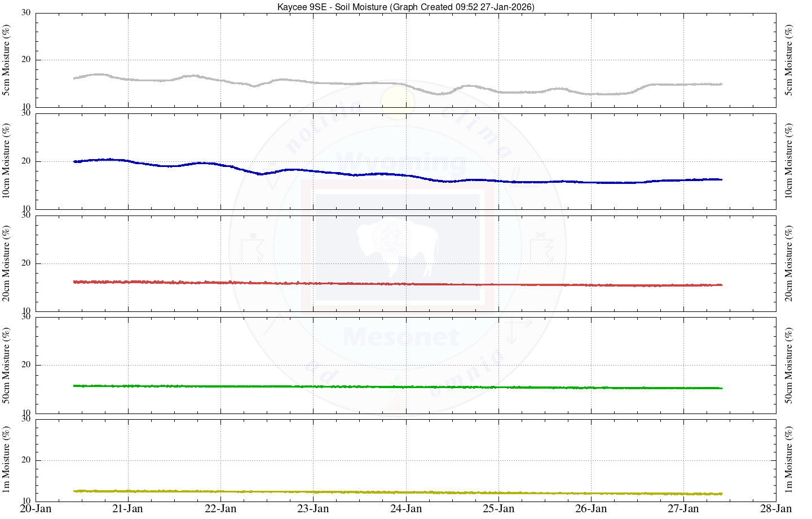Select the 23-Jan date label

tap(313, 509)
